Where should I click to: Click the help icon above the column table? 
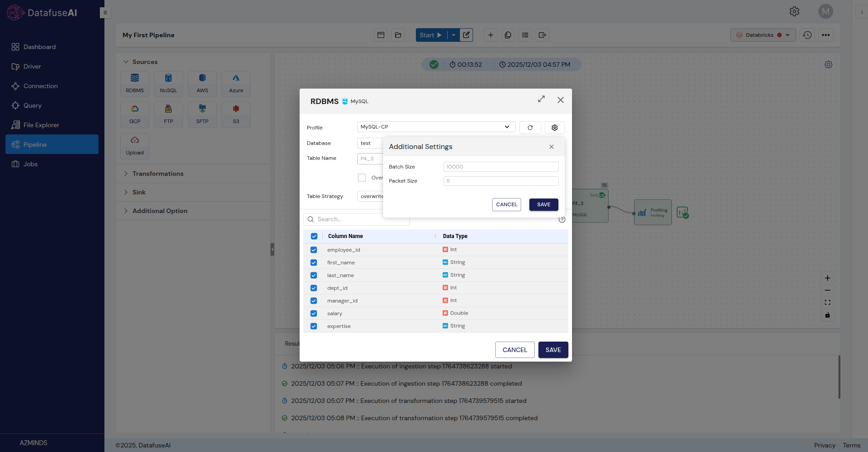(562, 219)
